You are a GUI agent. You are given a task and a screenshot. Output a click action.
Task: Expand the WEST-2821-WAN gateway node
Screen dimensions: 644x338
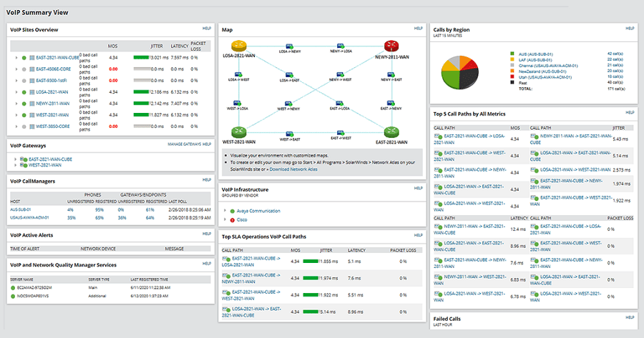pyautogui.click(x=15, y=165)
